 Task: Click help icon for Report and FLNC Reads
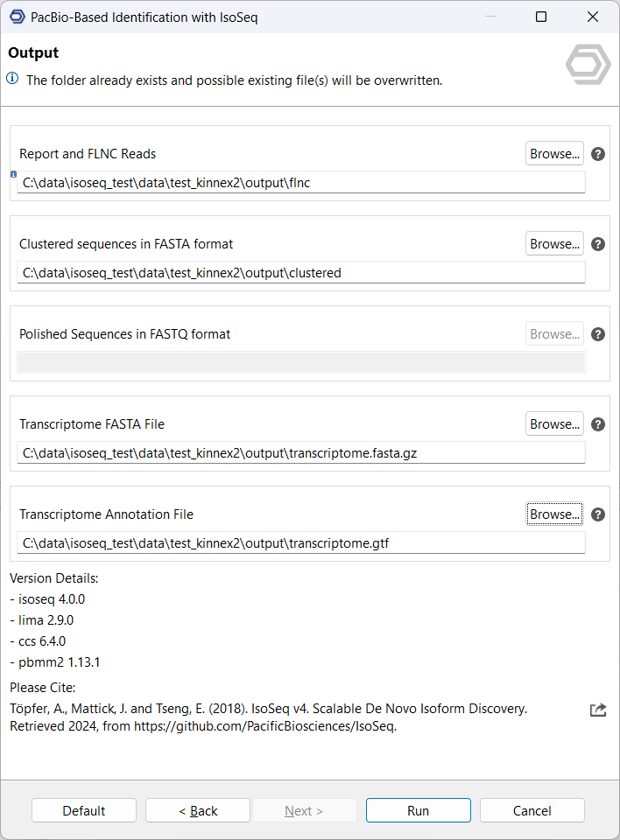pos(598,154)
